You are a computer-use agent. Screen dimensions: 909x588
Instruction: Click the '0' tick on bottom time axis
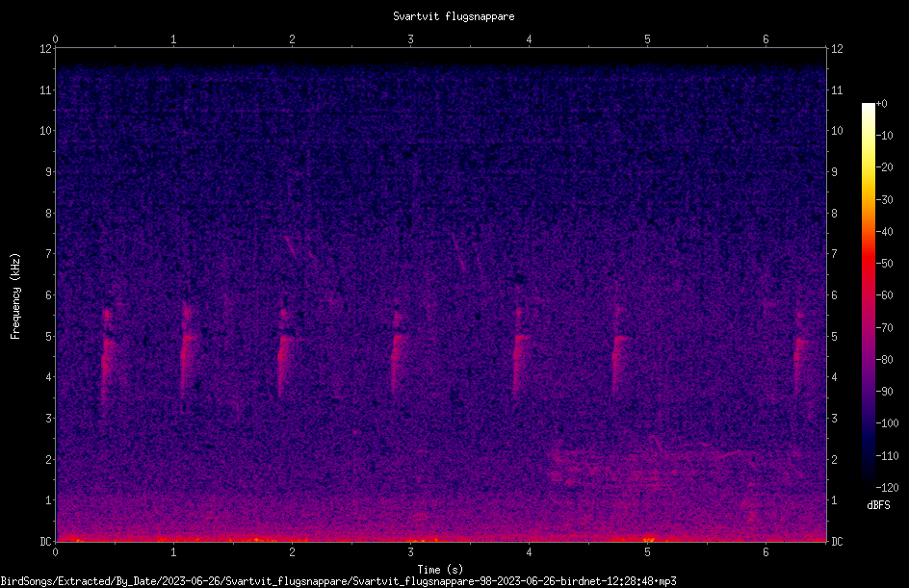click(x=56, y=552)
